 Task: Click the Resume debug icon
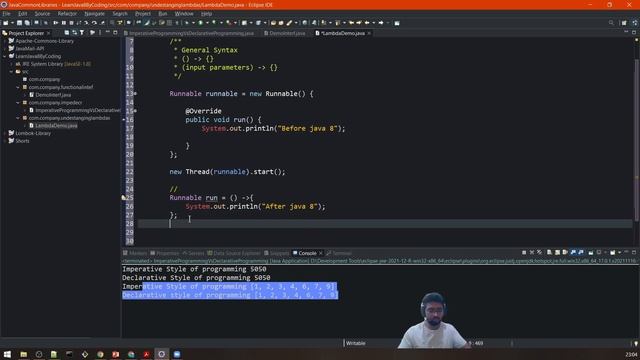point(56,23)
